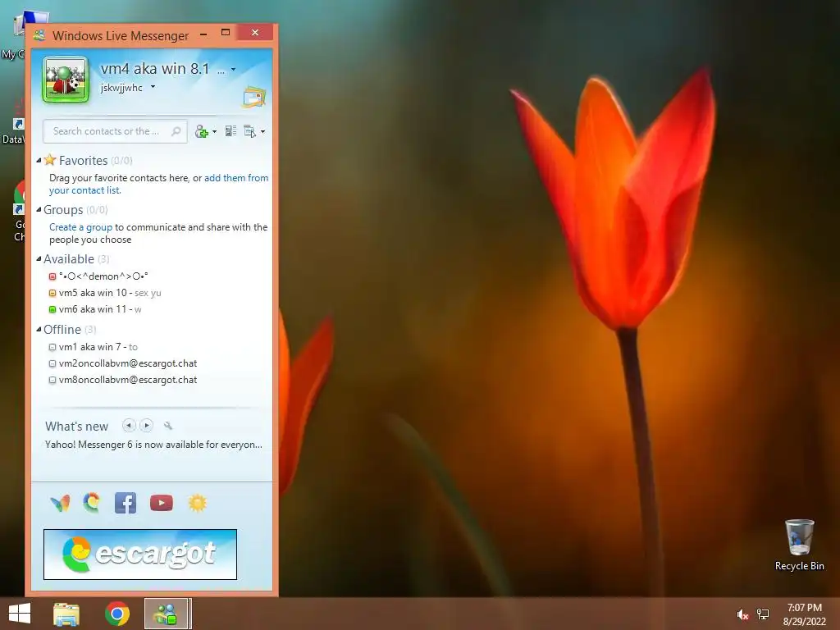Click the online status icon beside vm6
The image size is (840, 630).
[52, 309]
